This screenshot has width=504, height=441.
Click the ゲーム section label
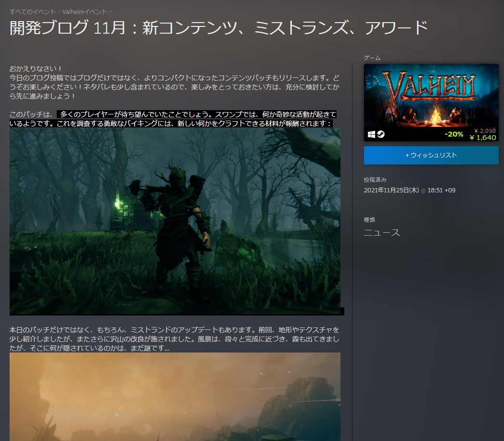click(372, 58)
